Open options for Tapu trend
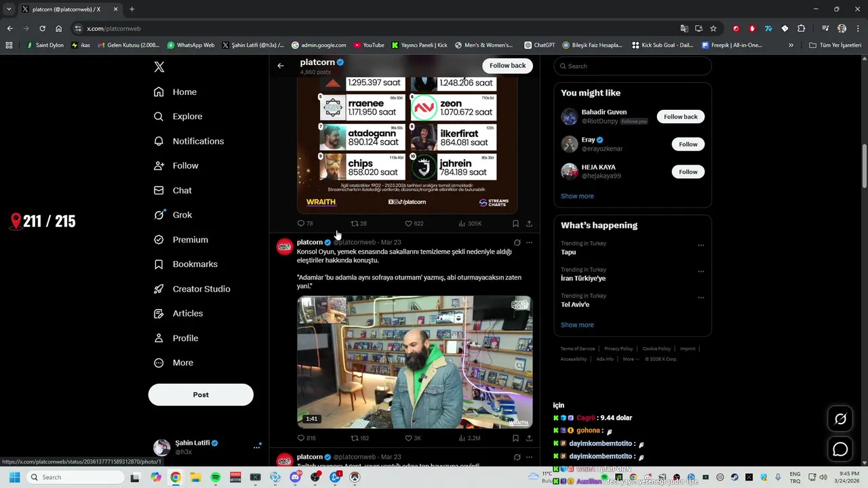 (x=701, y=245)
